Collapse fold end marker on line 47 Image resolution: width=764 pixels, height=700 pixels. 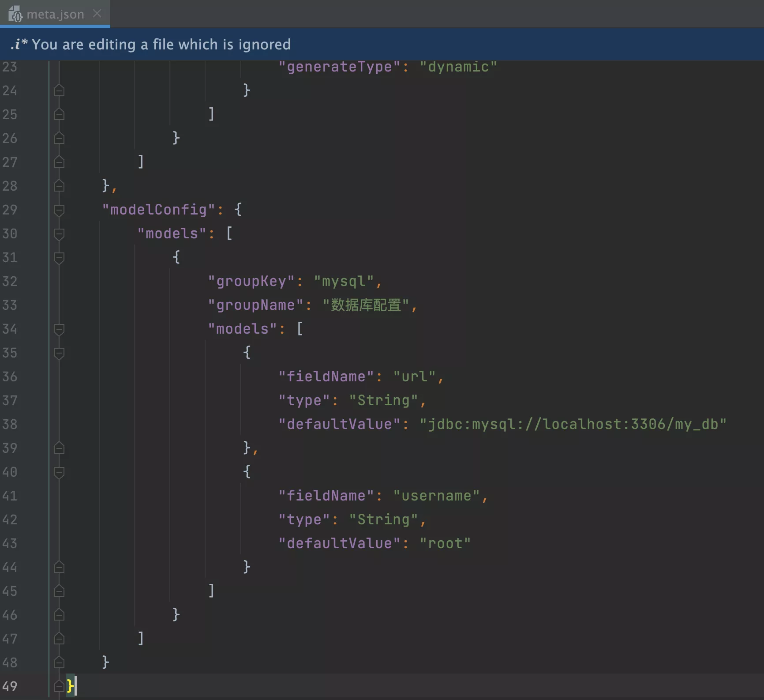coord(59,639)
